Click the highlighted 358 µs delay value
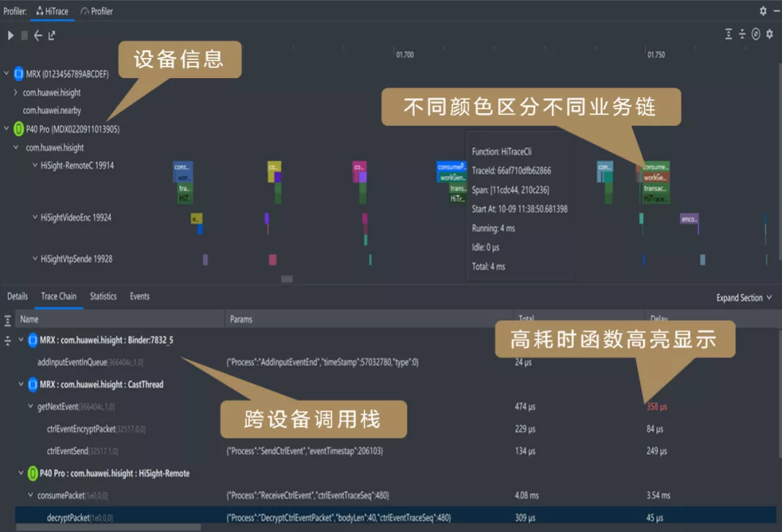Image resolution: width=782 pixels, height=532 pixels. pos(656,407)
